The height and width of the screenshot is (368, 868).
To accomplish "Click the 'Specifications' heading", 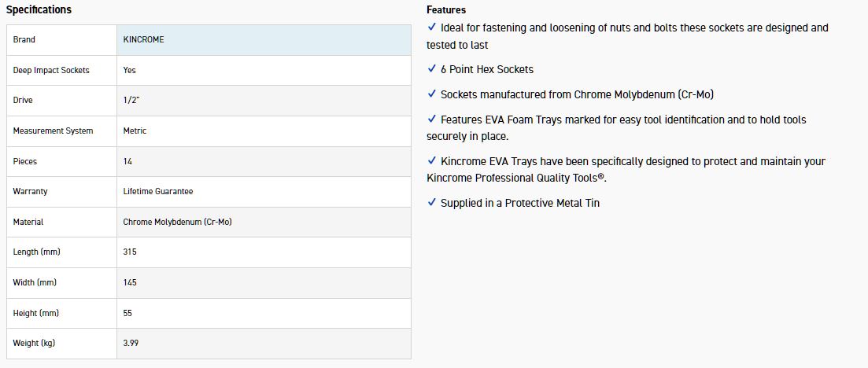I will click(39, 10).
